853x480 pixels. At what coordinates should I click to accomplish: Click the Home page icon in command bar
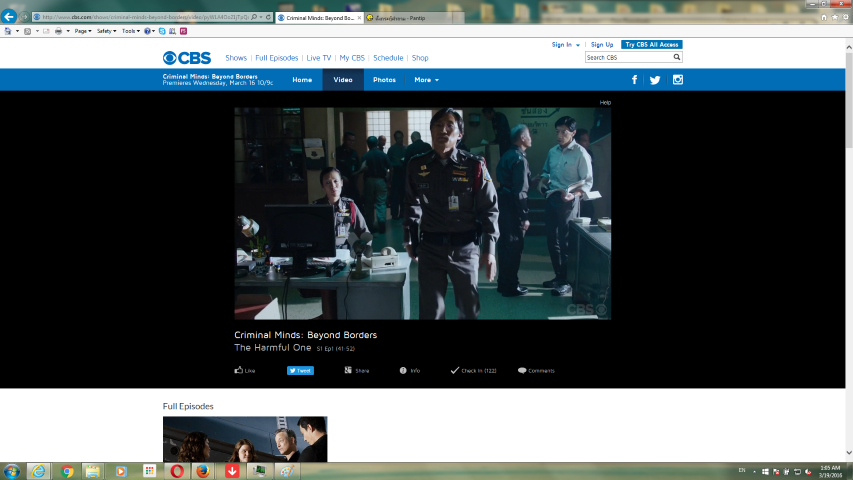[8, 31]
